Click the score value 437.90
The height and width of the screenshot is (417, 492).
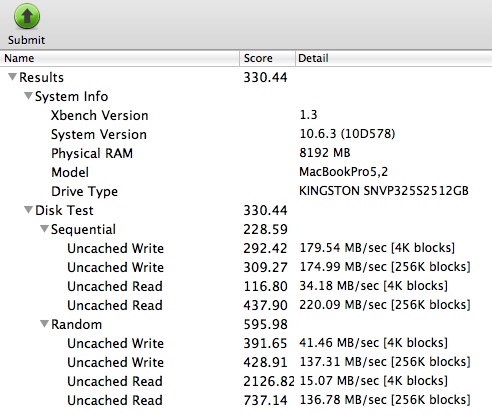point(265,305)
